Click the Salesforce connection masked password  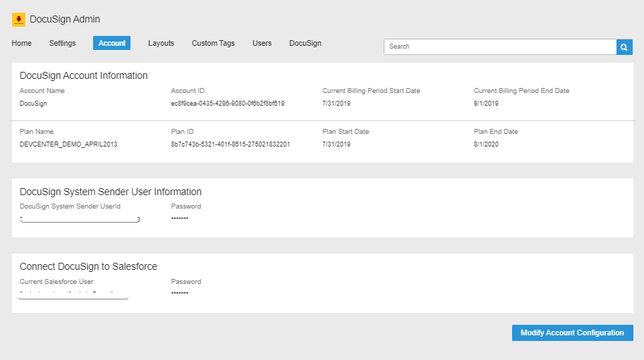[x=179, y=294]
